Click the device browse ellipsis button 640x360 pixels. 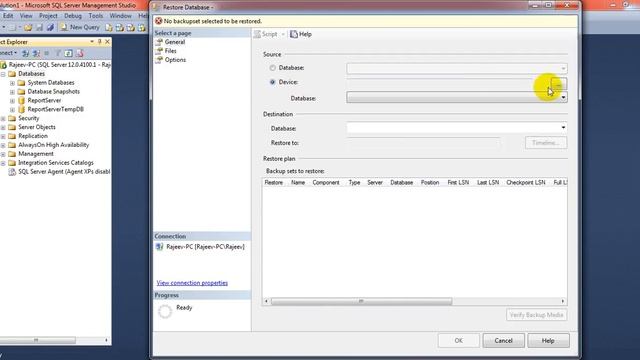point(559,84)
